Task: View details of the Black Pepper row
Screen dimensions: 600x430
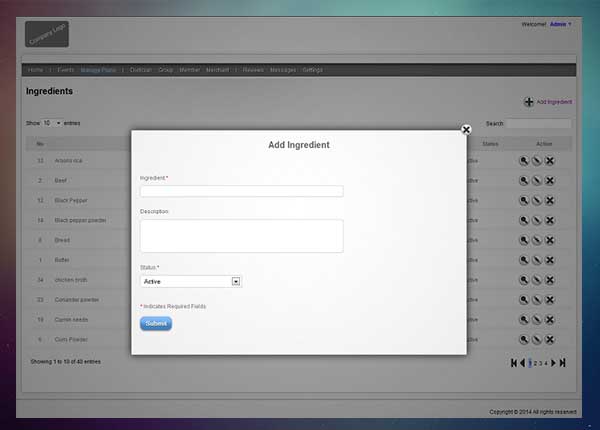Action: [x=523, y=200]
